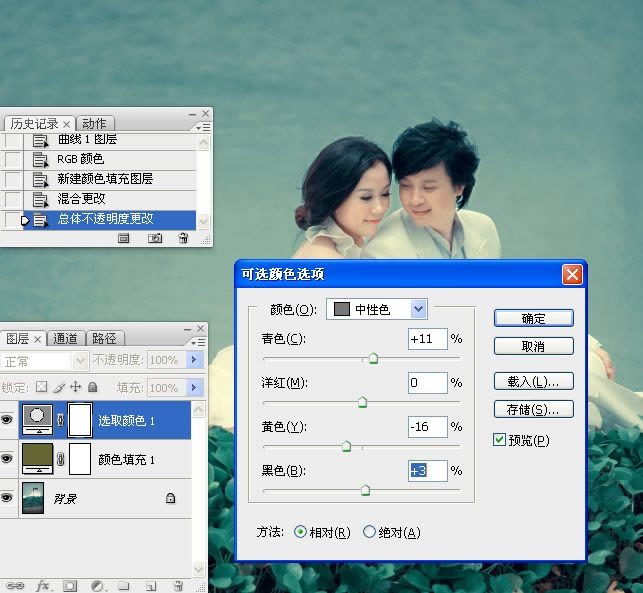Create a new adjustment layer via the half-circle icon
The width and height of the screenshot is (643, 593).
[x=97, y=585]
